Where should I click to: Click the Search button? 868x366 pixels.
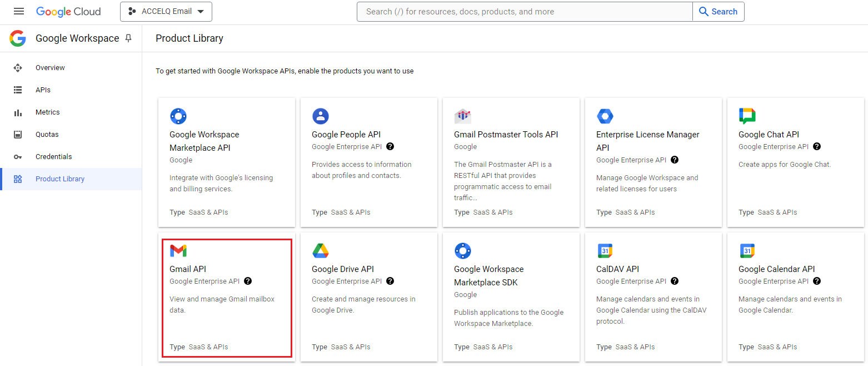[x=718, y=12]
